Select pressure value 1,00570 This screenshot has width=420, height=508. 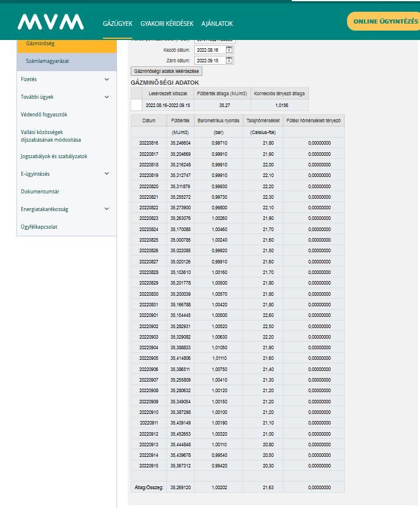pyautogui.click(x=219, y=294)
